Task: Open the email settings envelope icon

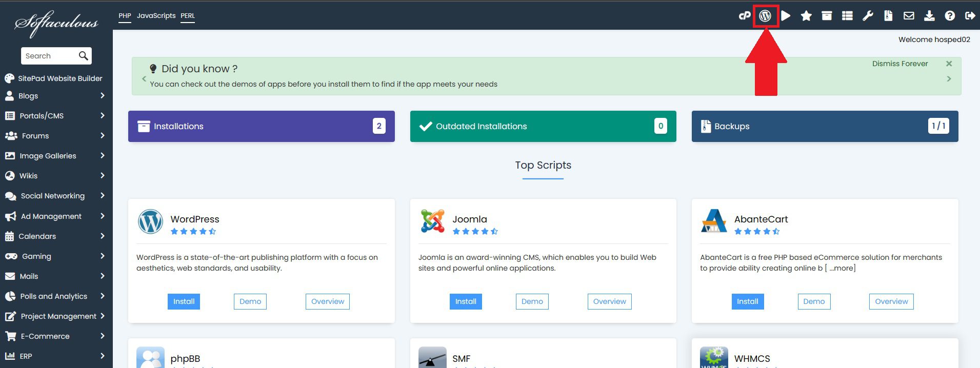Action: tap(909, 16)
